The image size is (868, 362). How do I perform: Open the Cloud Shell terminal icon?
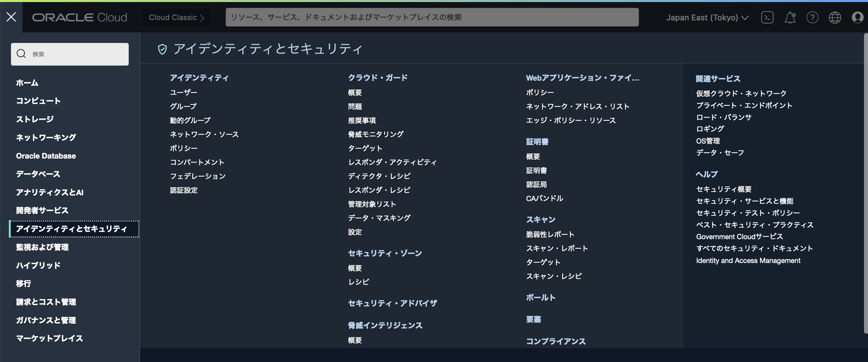tap(767, 17)
